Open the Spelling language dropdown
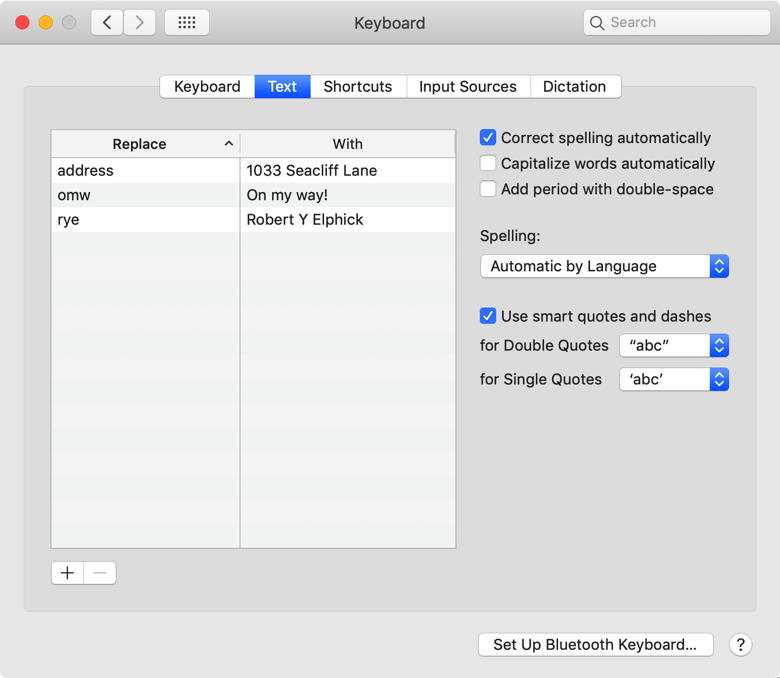Viewport: 780px width, 678px height. (x=604, y=266)
